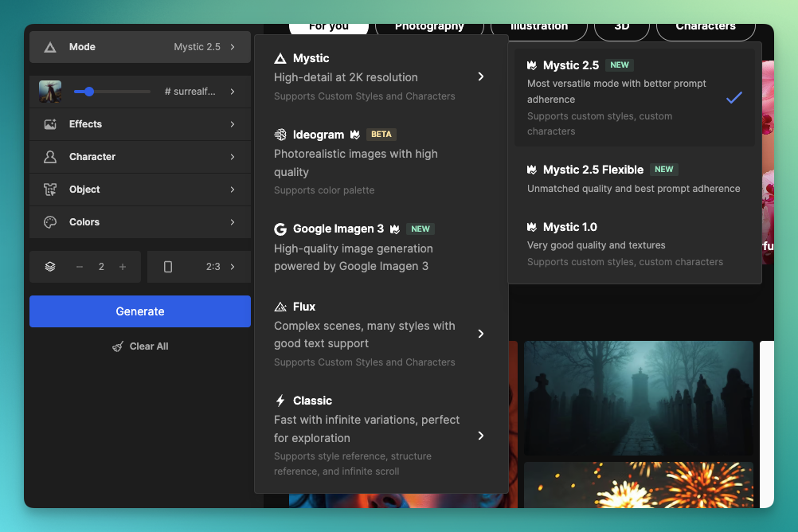Viewport: 798px width, 532px height.
Task: Click the Colors palette icon
Action: 50,222
